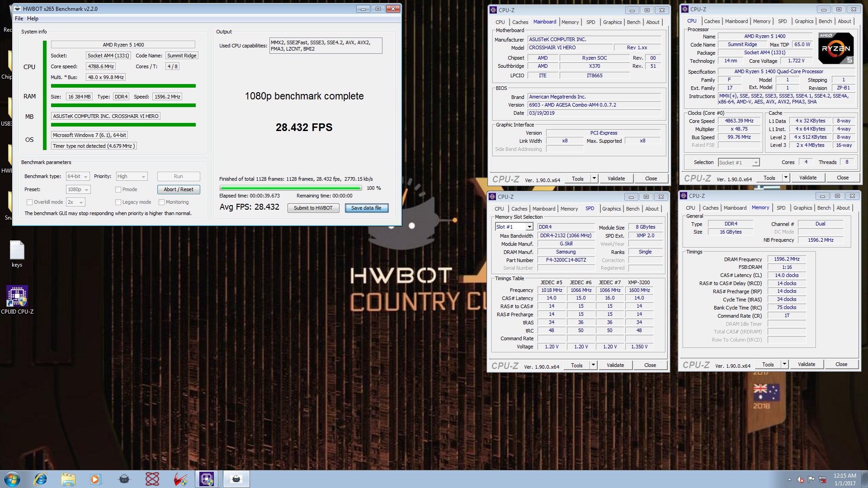Open the Help menu in HWBOT x265

(33, 19)
